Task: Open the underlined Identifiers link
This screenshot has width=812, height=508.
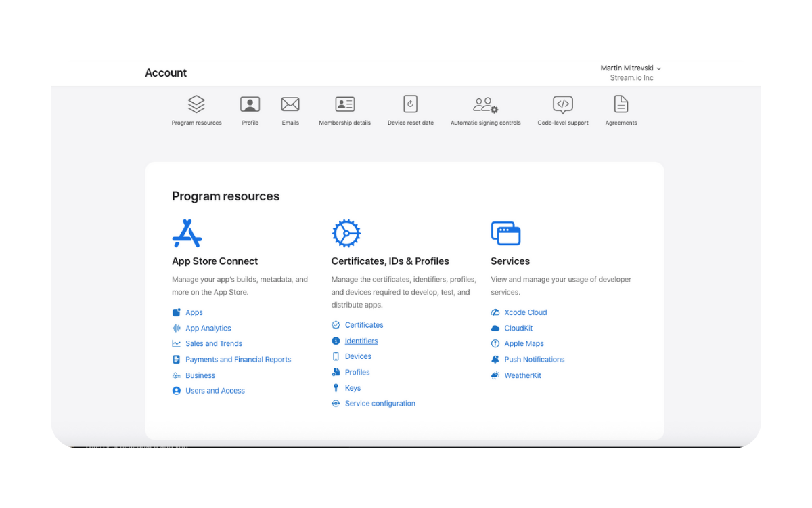Action: [361, 341]
